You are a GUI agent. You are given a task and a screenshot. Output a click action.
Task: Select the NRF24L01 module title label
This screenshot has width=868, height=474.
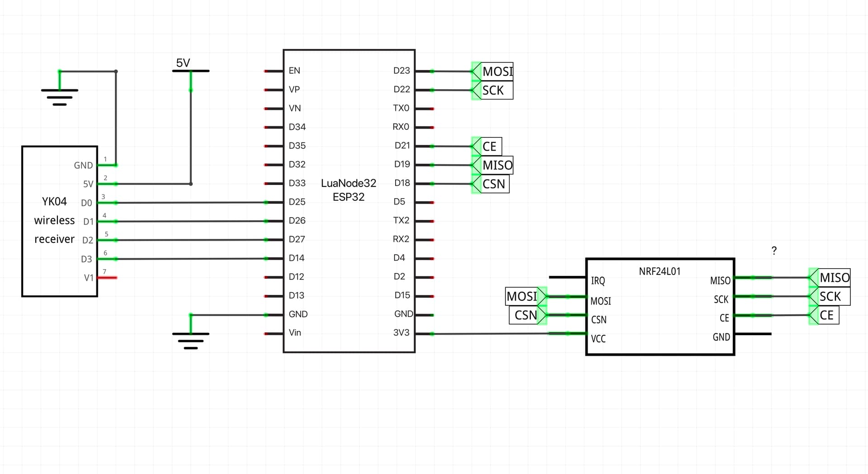(x=660, y=271)
